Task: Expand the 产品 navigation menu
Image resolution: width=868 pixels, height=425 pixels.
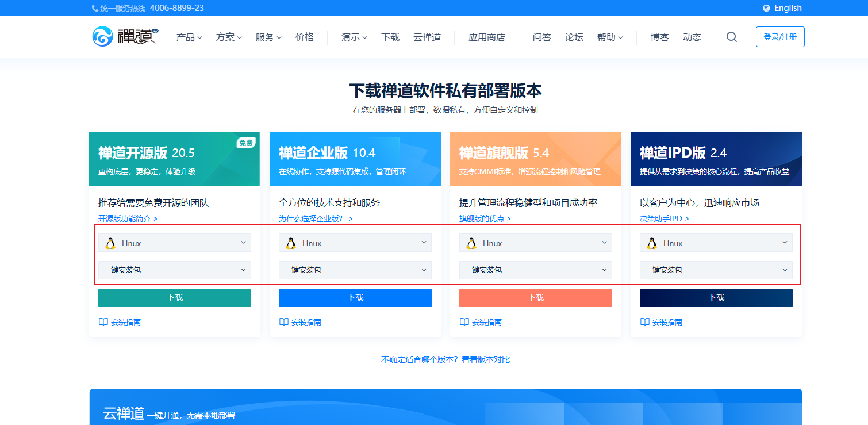Action: 189,37
